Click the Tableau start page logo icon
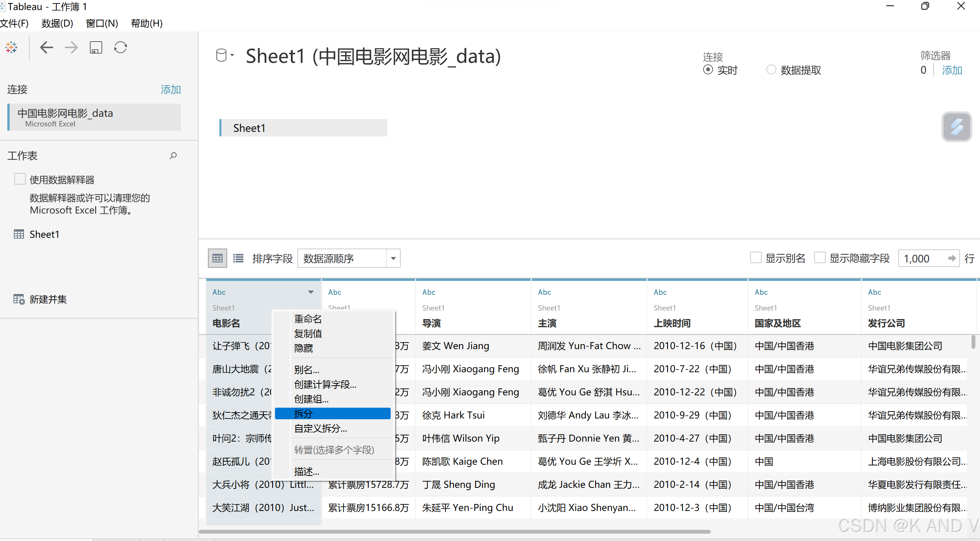 click(11, 47)
